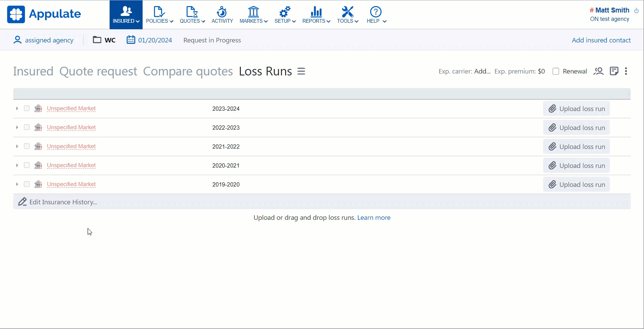
Task: Click Edit Insurance History
Action: [58, 202]
